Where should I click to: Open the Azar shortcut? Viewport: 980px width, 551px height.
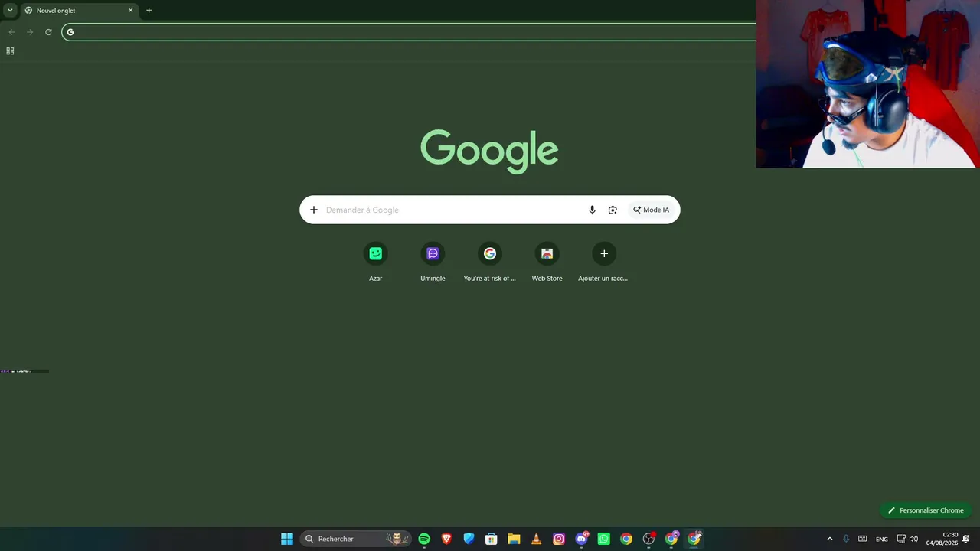coord(375,262)
